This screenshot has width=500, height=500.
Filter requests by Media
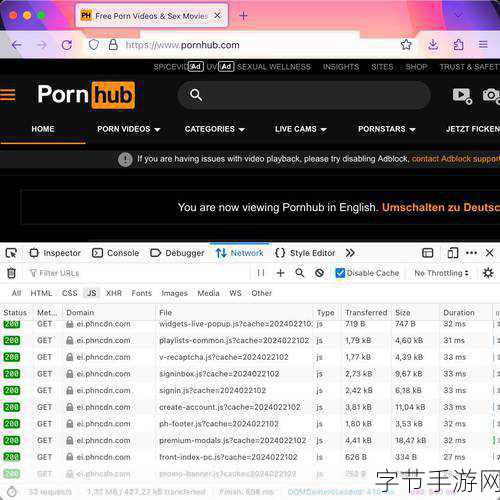(208, 293)
